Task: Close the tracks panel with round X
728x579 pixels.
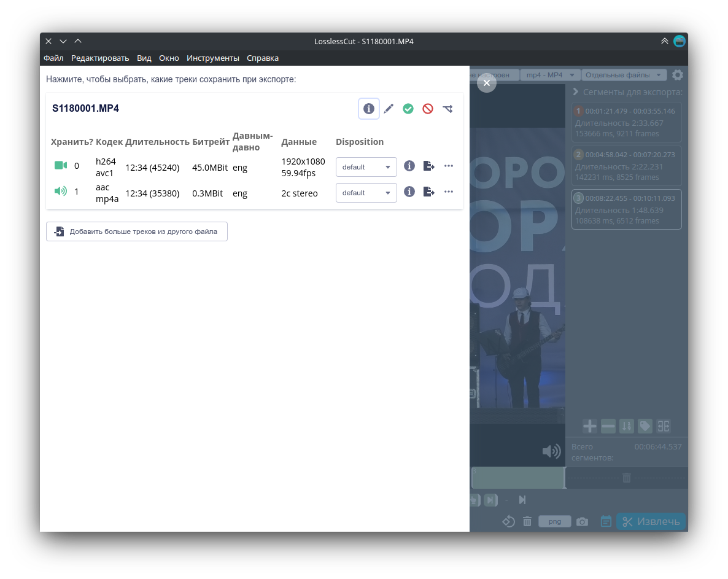Action: pos(487,83)
